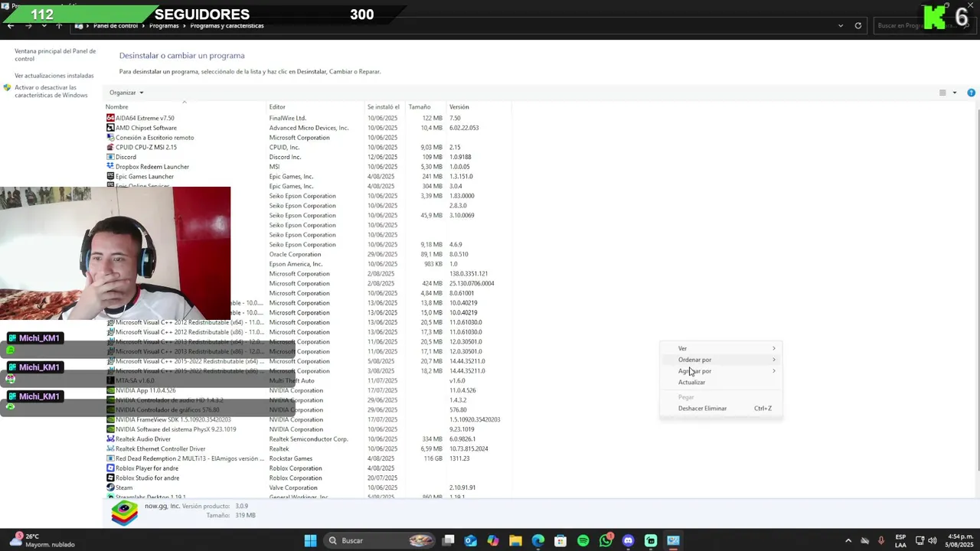980x551 pixels.
Task: Go to Panel de control breadcrumb
Action: click(116, 26)
